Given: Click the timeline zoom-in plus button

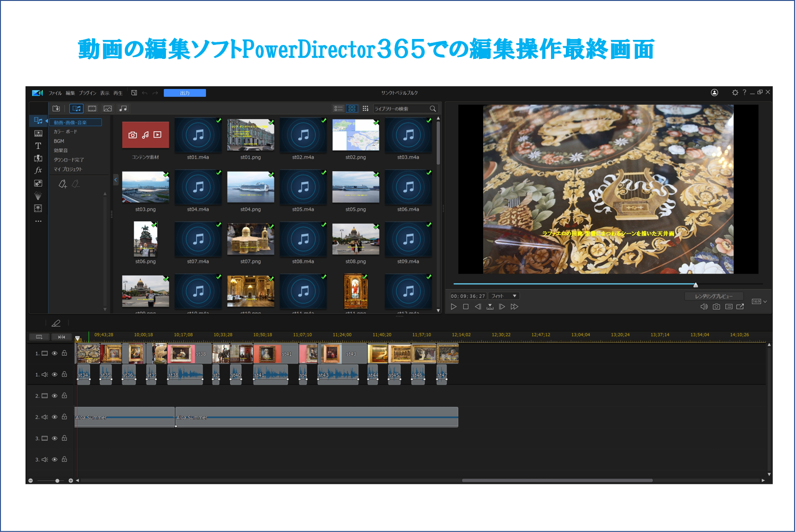Looking at the screenshot, I should click(71, 481).
